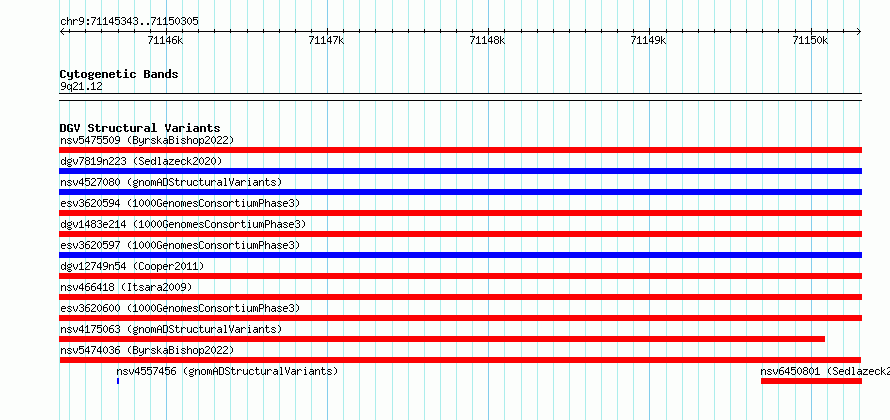Select the blue nsv4527080 variant bar

[460, 192]
